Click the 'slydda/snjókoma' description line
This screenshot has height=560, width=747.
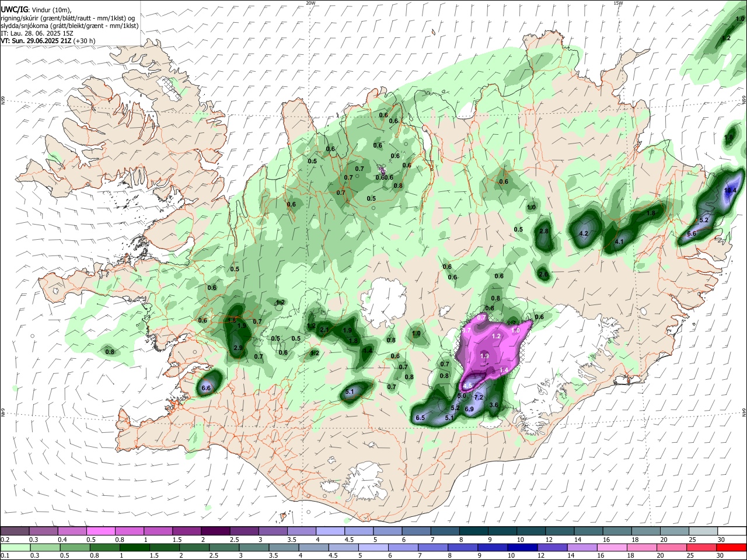pyautogui.click(x=69, y=26)
